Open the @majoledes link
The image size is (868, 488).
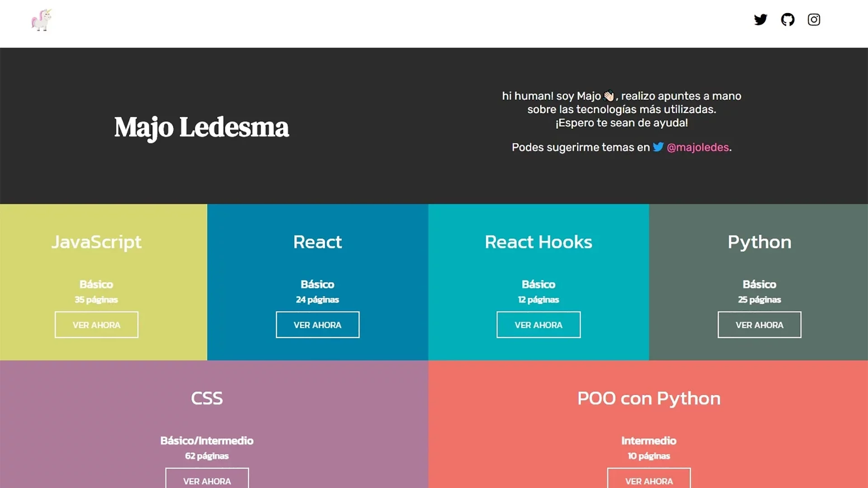(x=698, y=147)
